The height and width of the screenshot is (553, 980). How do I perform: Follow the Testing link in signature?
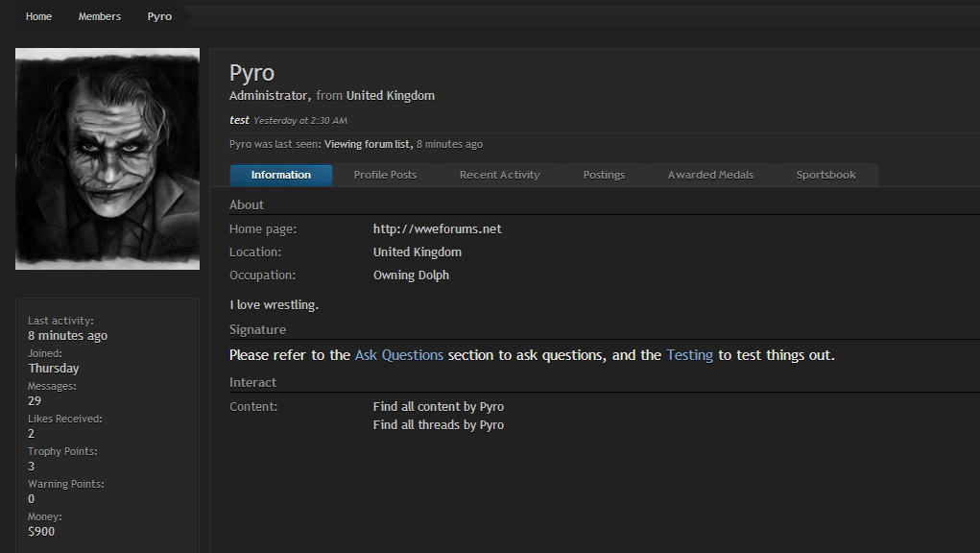689,355
